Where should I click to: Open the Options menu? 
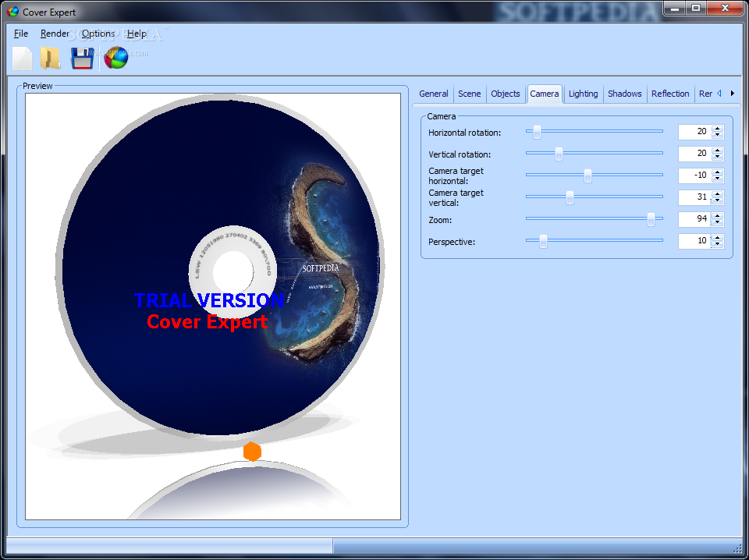coord(98,34)
